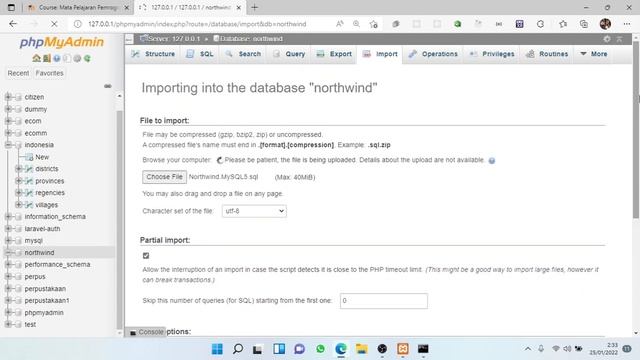Add page to browser favorites star
The image size is (640, 360).
(x=373, y=24)
